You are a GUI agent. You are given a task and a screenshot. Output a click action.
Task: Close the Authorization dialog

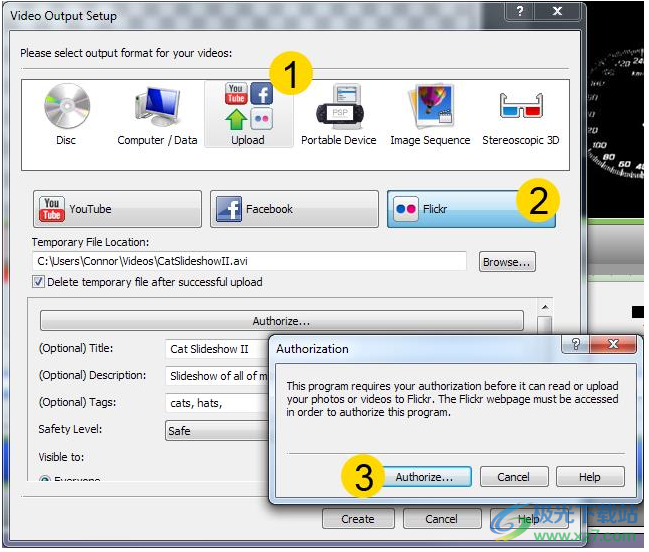[613, 344]
